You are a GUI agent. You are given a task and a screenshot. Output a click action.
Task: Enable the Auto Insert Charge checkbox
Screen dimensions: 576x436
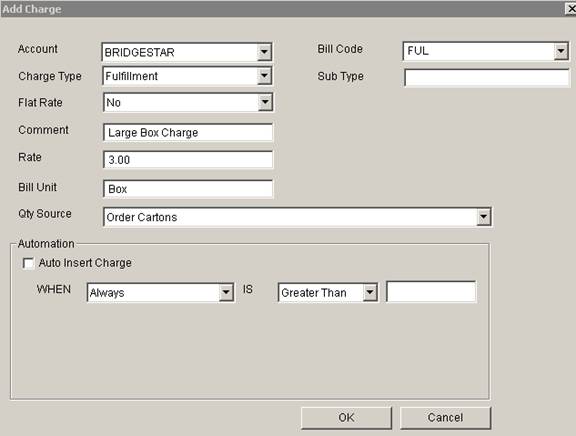click(28, 263)
